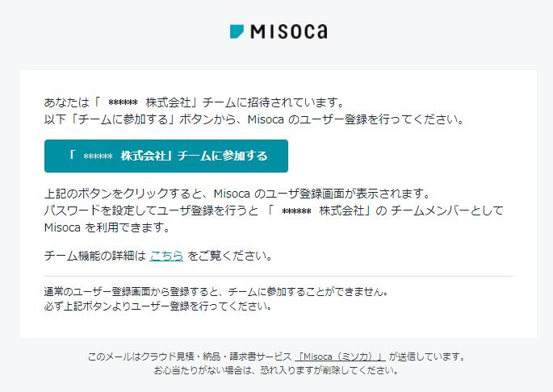Click the Misoca wordmark in the header
Image resolution: width=553 pixels, height=392 pixels.
coord(289,31)
